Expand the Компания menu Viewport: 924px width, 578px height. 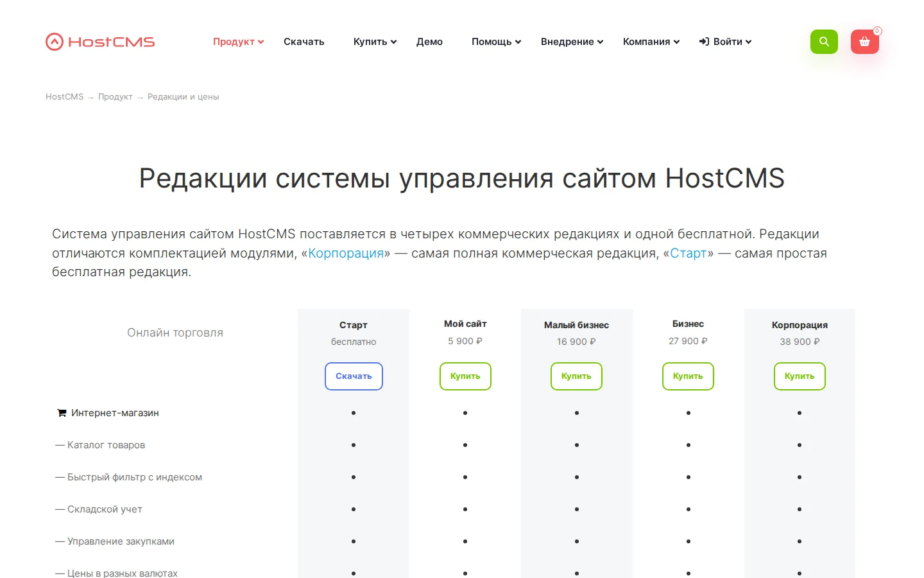pyautogui.click(x=651, y=42)
